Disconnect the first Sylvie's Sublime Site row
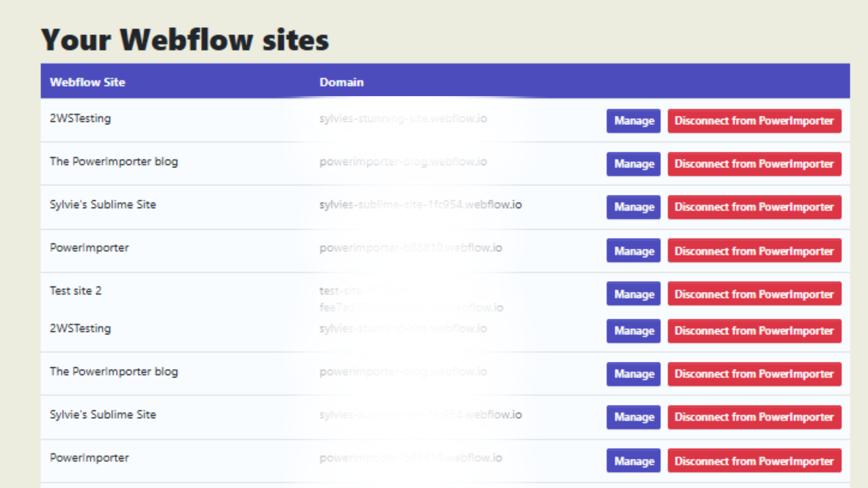This screenshot has height=488, width=868. pyautogui.click(x=754, y=207)
